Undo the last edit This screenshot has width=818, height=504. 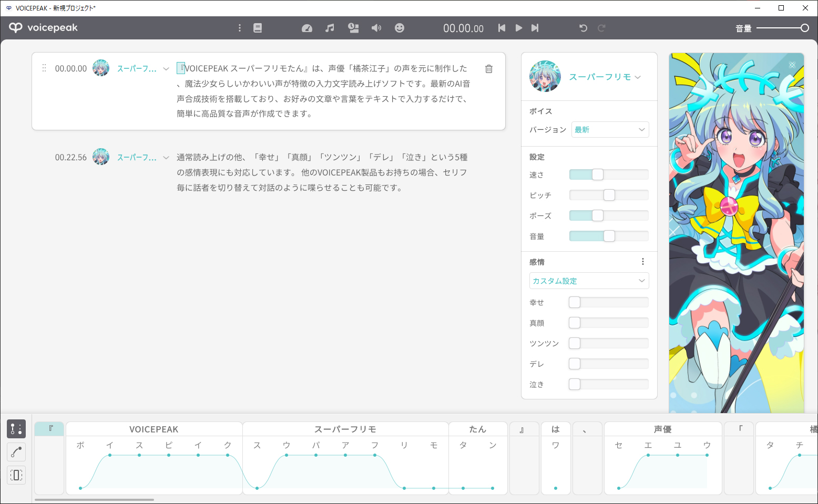click(583, 28)
